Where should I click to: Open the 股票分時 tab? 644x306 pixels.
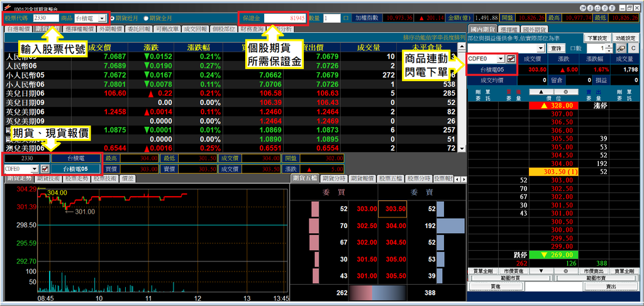point(418,178)
